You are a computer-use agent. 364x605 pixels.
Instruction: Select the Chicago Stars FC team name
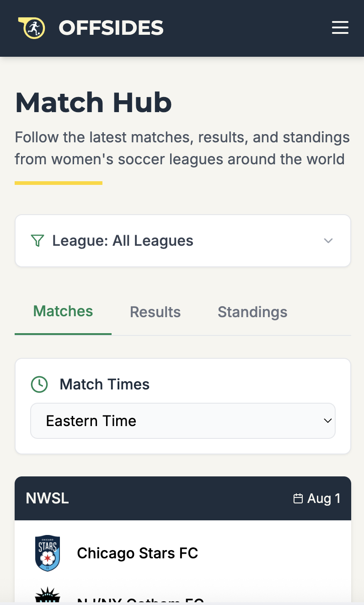click(137, 553)
